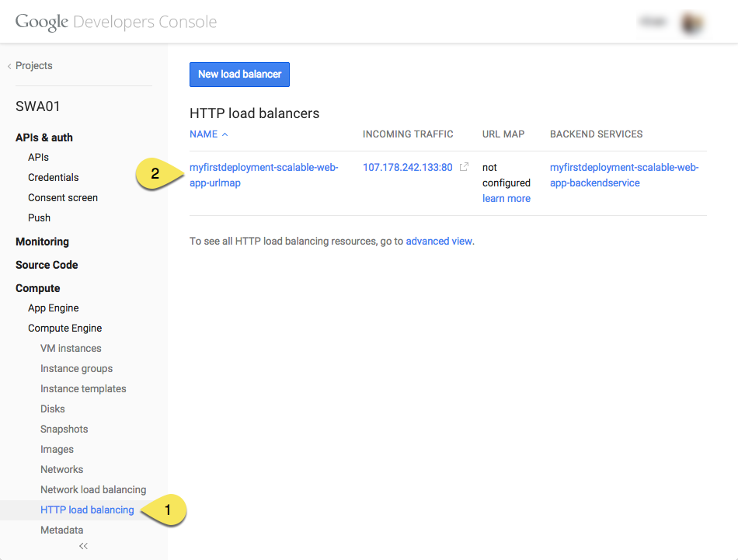Screen dimensions: 738x560
Task: Open Snapshots page
Action: [64, 430]
